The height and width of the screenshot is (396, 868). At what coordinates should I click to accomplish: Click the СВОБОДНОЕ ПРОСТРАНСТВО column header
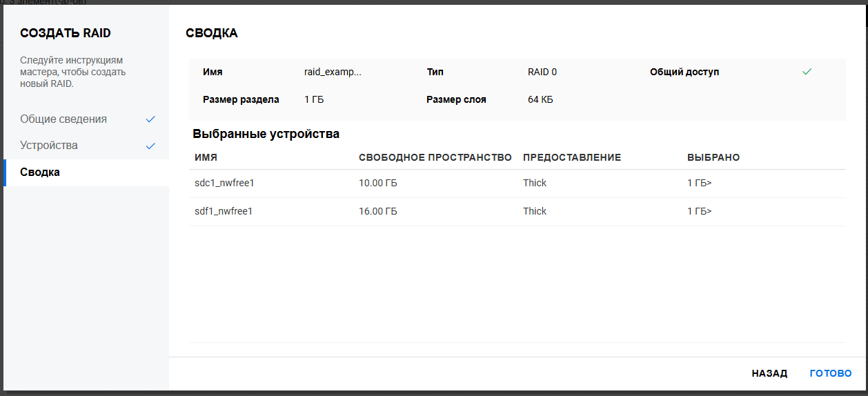point(435,157)
